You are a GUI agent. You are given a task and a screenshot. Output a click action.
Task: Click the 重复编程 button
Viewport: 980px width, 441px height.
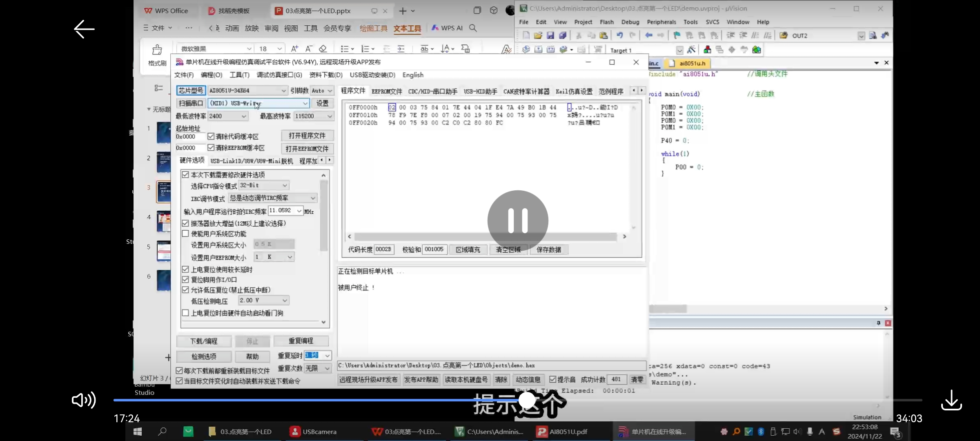tap(301, 341)
